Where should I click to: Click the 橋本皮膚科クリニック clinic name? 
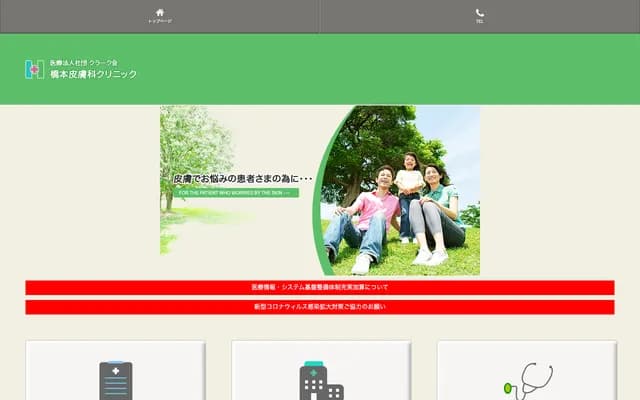[x=93, y=74]
